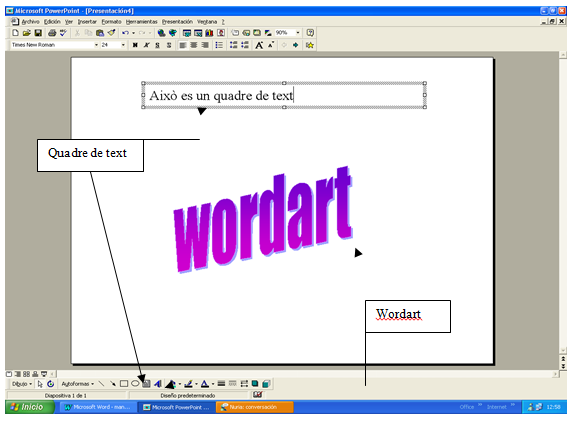Select the Rectangle drawing tool

click(124, 383)
